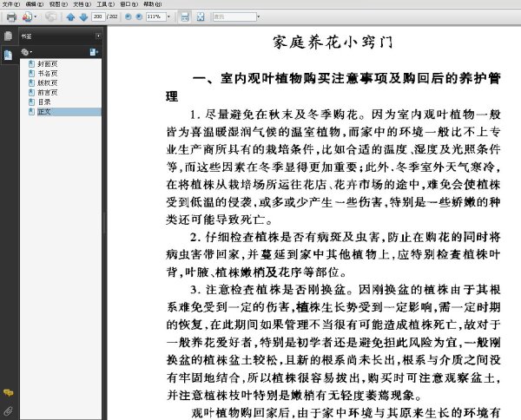Select the 封面页 bookmark
This screenshot has width=521, height=420.
coord(48,63)
